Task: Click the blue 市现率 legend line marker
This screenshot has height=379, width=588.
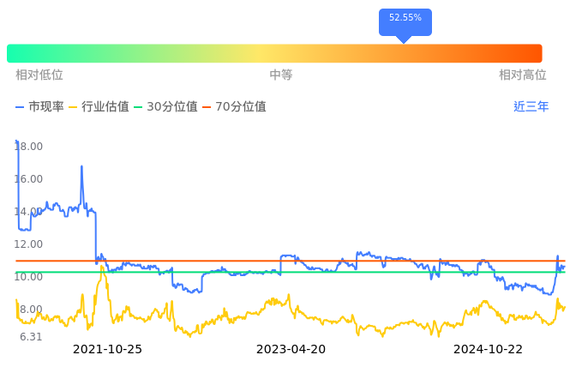Action: coord(21,107)
